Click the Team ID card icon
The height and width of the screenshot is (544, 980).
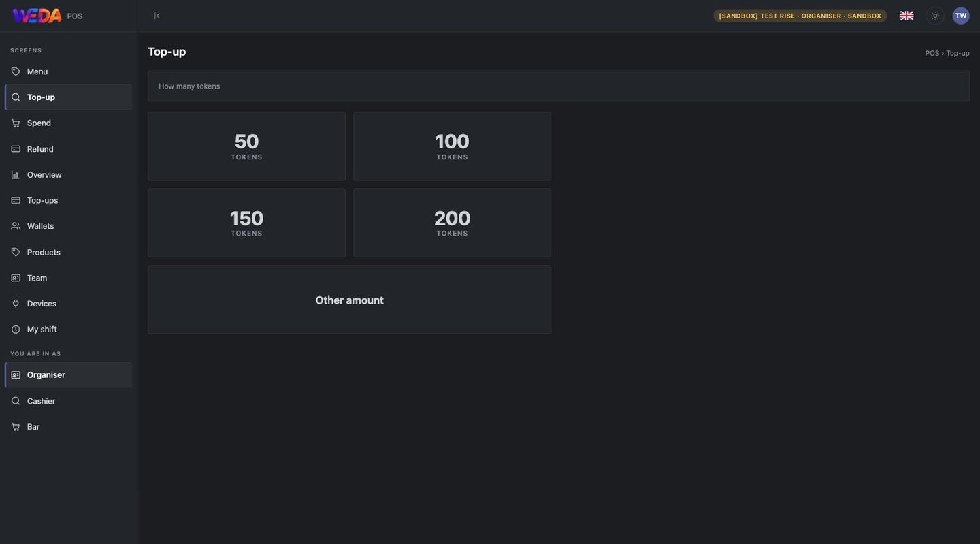coord(16,278)
